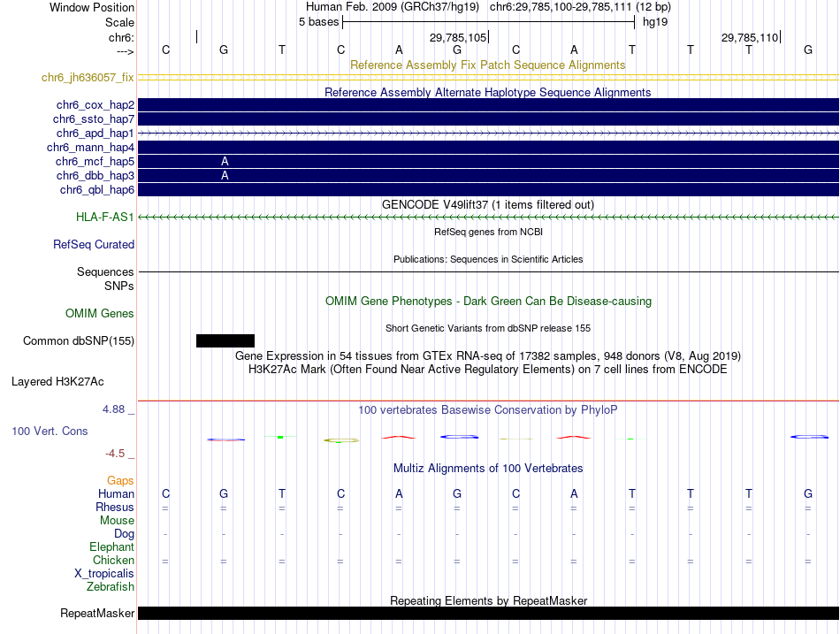Click the X_tropicalis species label
This screenshot has width=840, height=634.
[104, 574]
